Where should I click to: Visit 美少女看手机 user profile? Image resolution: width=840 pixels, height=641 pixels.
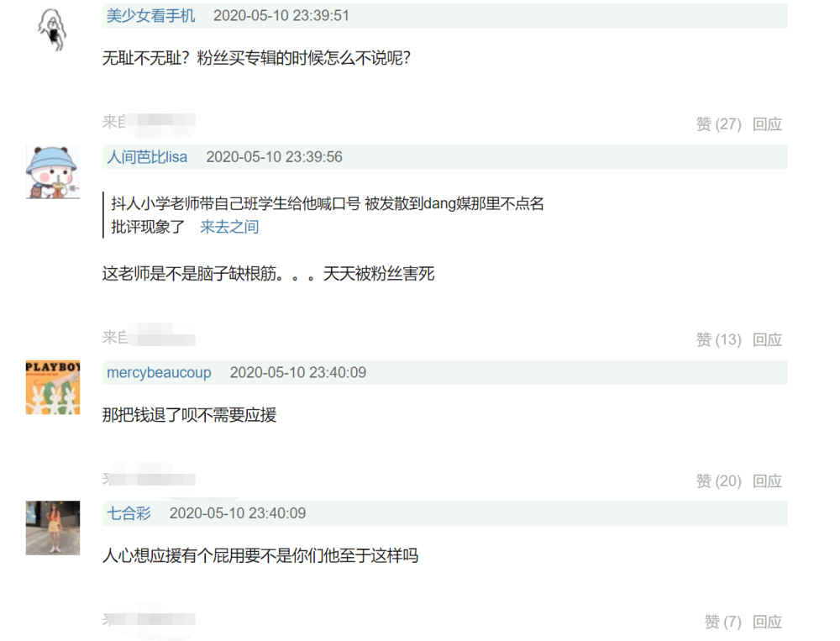(150, 16)
